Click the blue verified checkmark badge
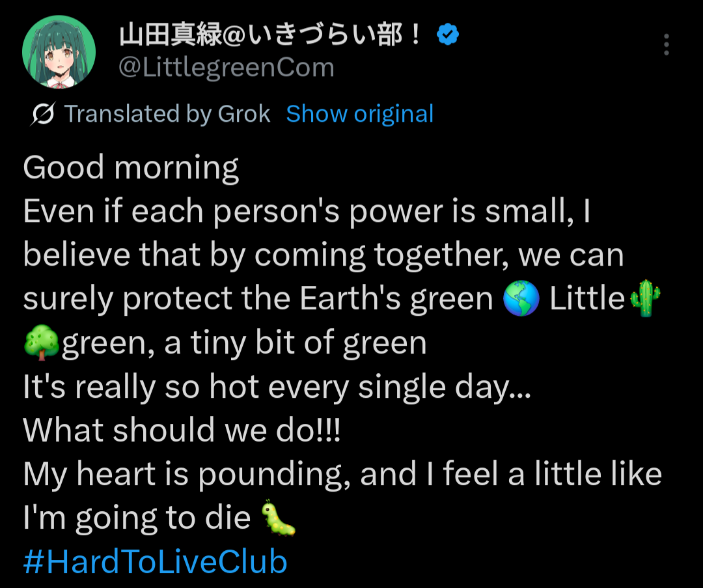Viewport: 703px width, 588px height. (x=447, y=35)
